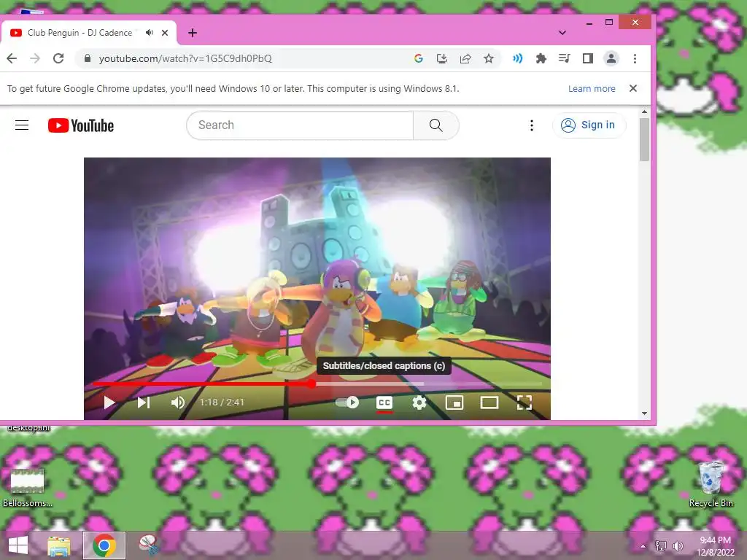Select the Bellossoms desktop file
Viewport: 747px width, 560px height.
pyautogui.click(x=28, y=488)
